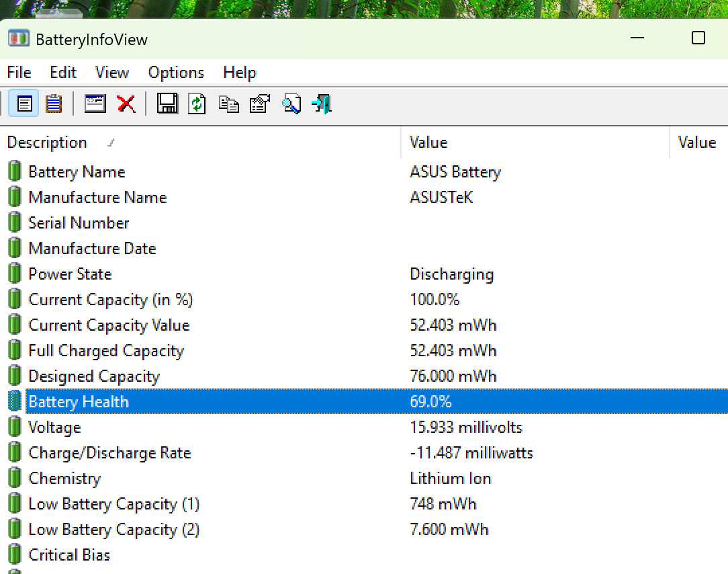Screen dimensions: 728x574
Task: Click battery icon beside Full Charged Capacity
Action: (15, 350)
